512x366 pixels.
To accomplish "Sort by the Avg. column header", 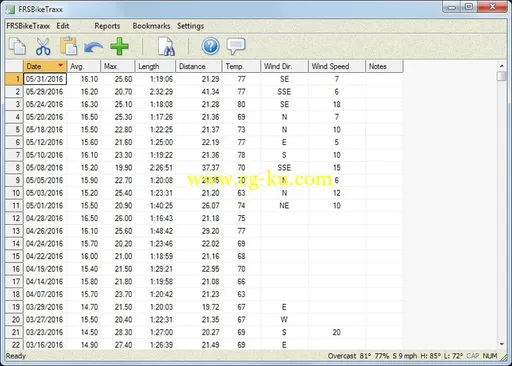I will tap(84, 66).
